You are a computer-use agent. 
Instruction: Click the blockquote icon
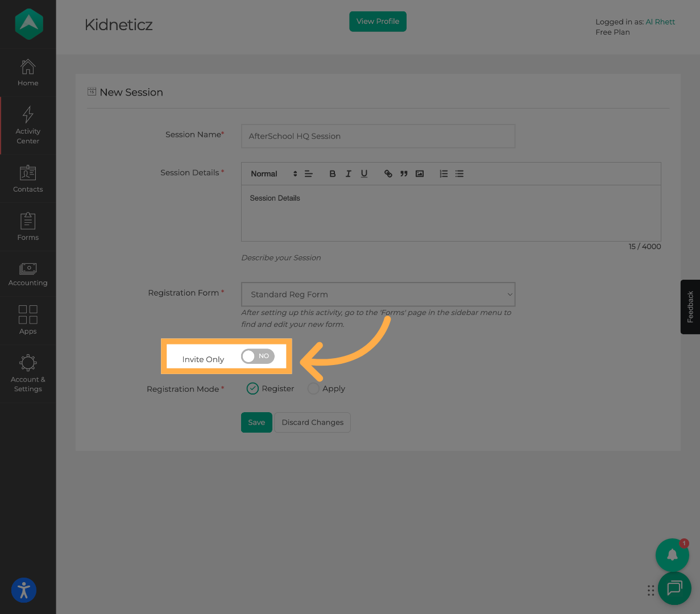404,174
